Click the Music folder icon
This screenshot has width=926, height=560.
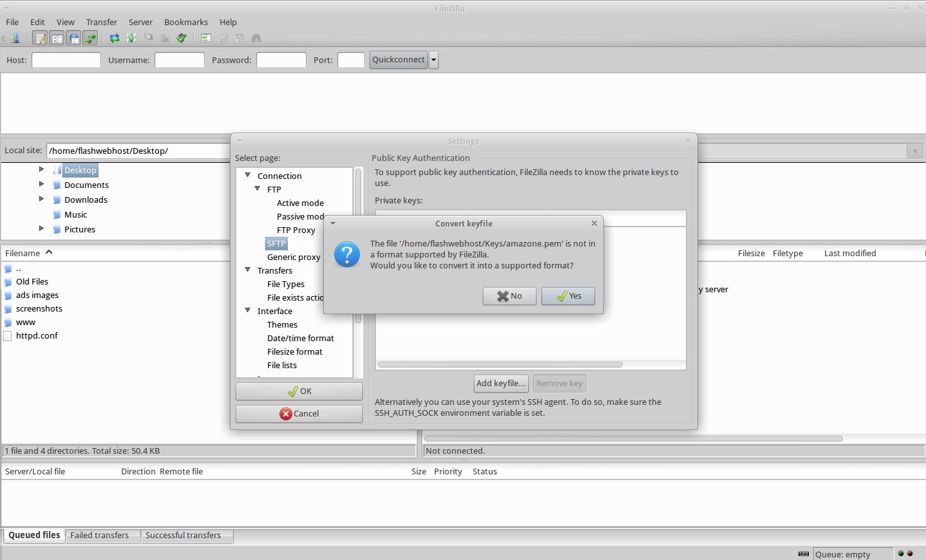57,214
